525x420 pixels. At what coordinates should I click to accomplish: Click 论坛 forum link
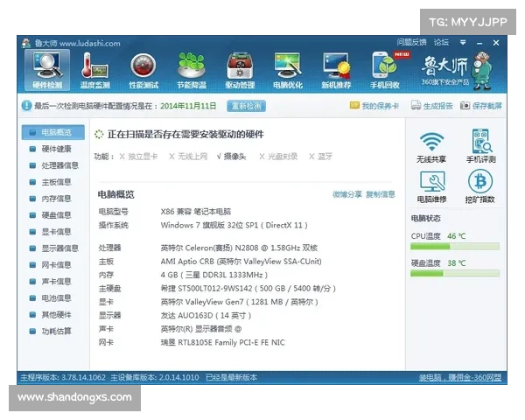pos(441,42)
